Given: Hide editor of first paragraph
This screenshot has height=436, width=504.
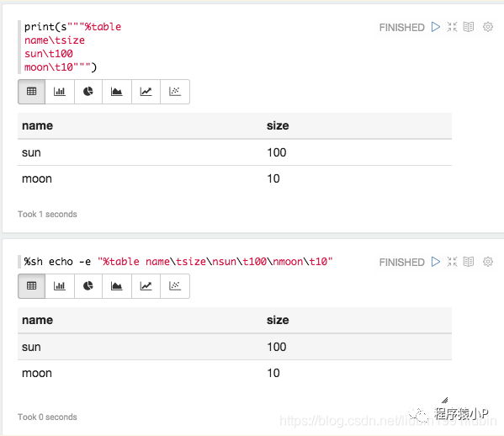Looking at the screenshot, I should [x=452, y=27].
